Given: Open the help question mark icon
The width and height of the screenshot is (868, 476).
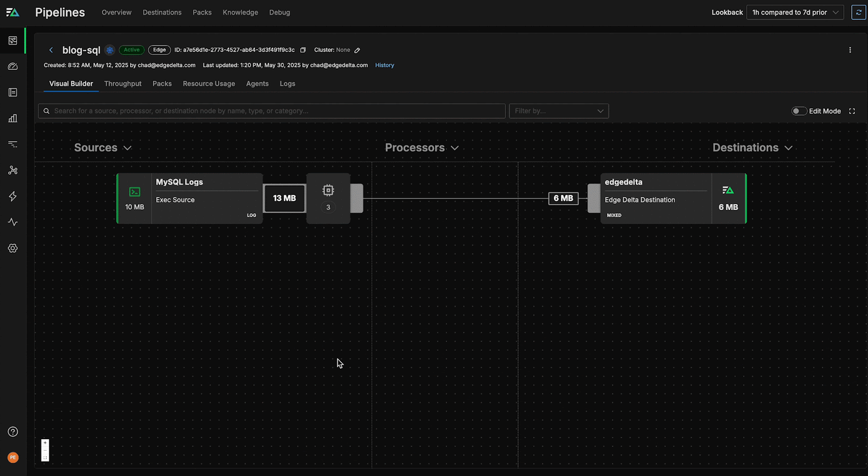Looking at the screenshot, I should click(x=13, y=432).
